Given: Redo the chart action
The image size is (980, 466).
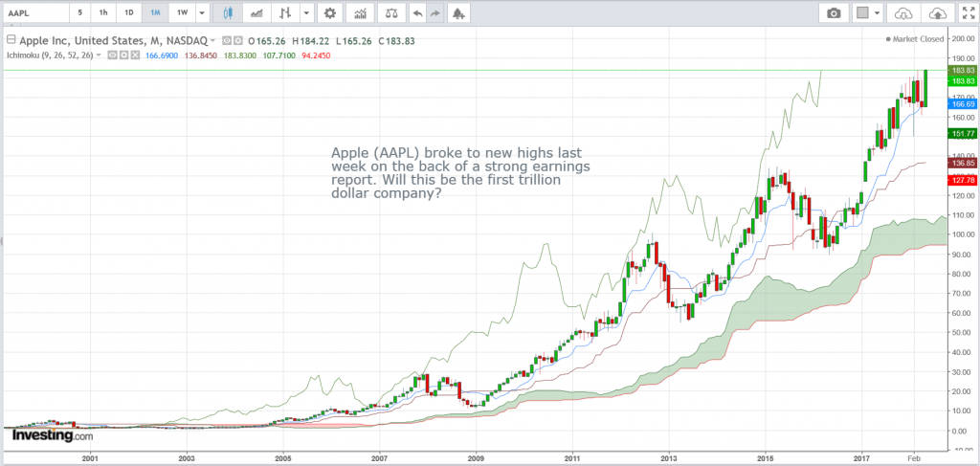Looking at the screenshot, I should coord(435,12).
